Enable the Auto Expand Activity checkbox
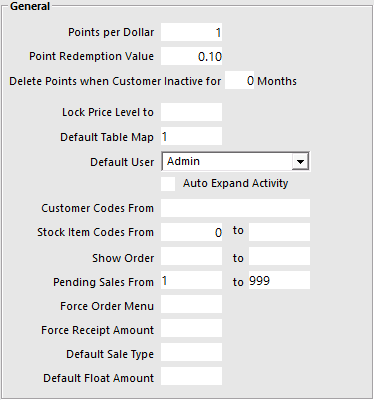374x400 pixels. pos(168,184)
